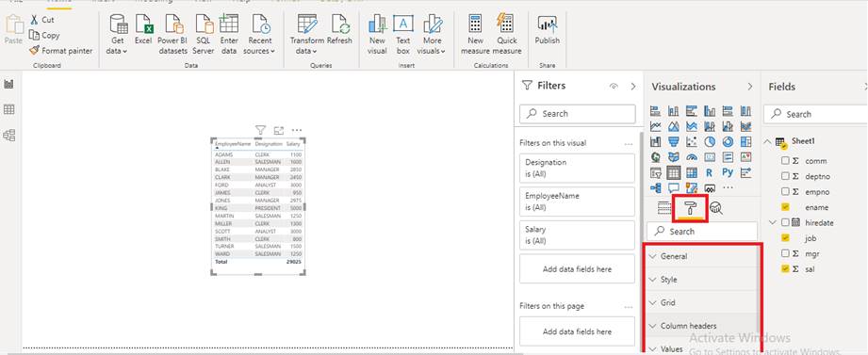The image size is (868, 355).
Task: Switch to Data view in left sidebar
Action: coord(8,109)
